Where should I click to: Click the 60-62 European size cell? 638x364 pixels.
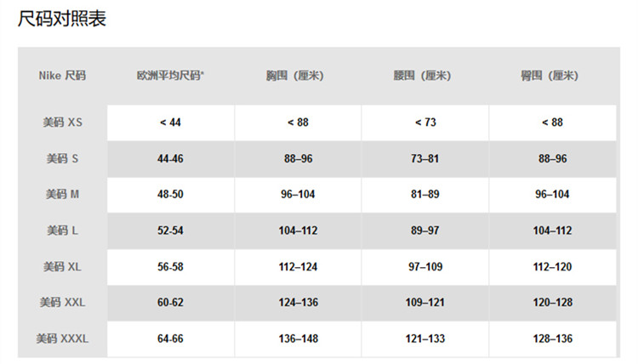170,303
